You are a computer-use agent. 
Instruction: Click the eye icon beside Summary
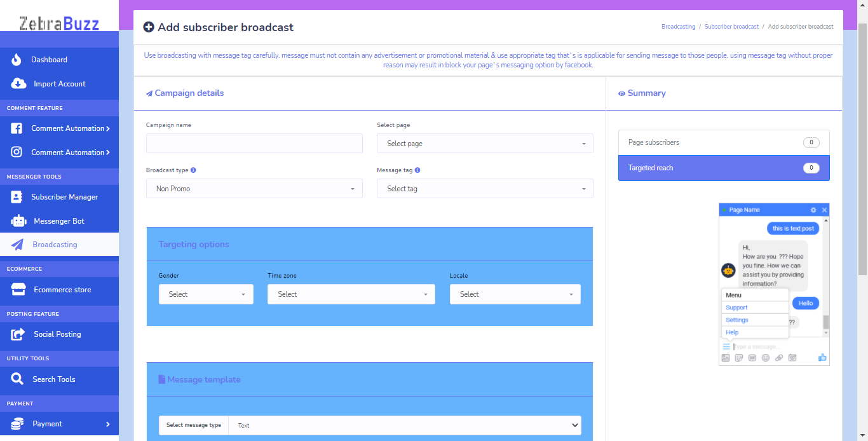[621, 93]
